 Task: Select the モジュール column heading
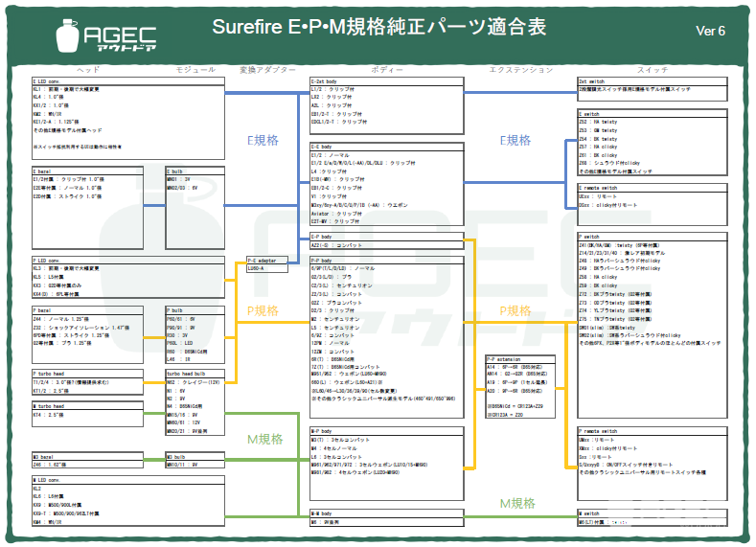tap(195, 70)
